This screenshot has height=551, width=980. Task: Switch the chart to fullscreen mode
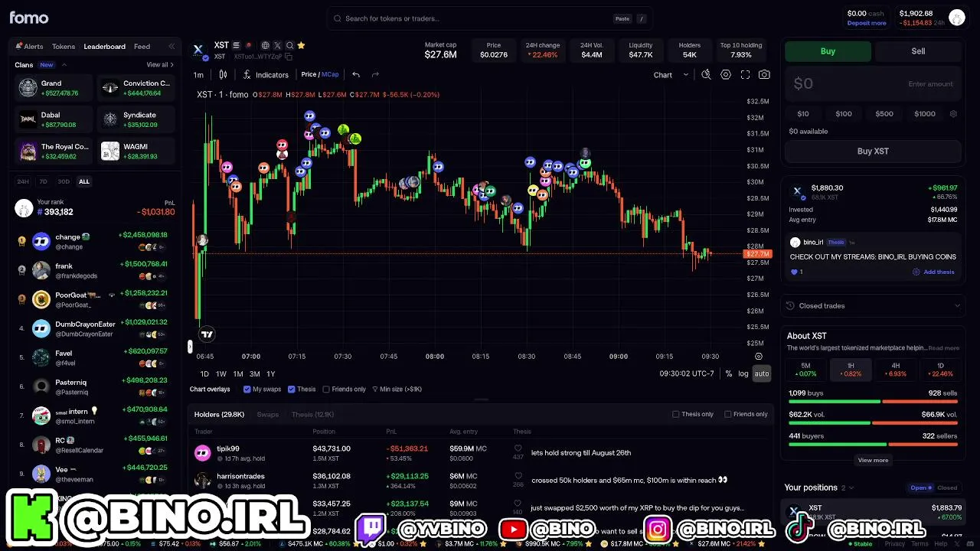745,74
